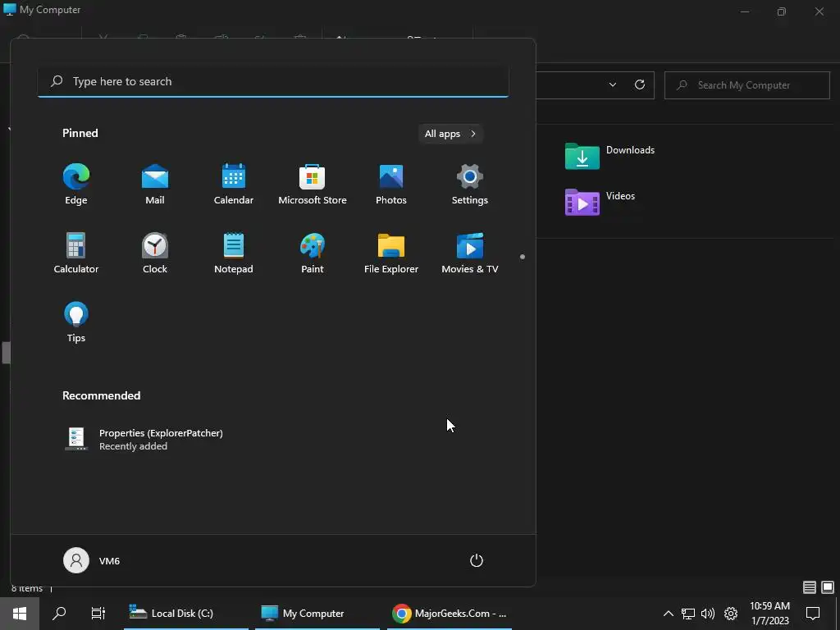
Task: Click Search My Computer field in explorer
Action: coord(746,85)
